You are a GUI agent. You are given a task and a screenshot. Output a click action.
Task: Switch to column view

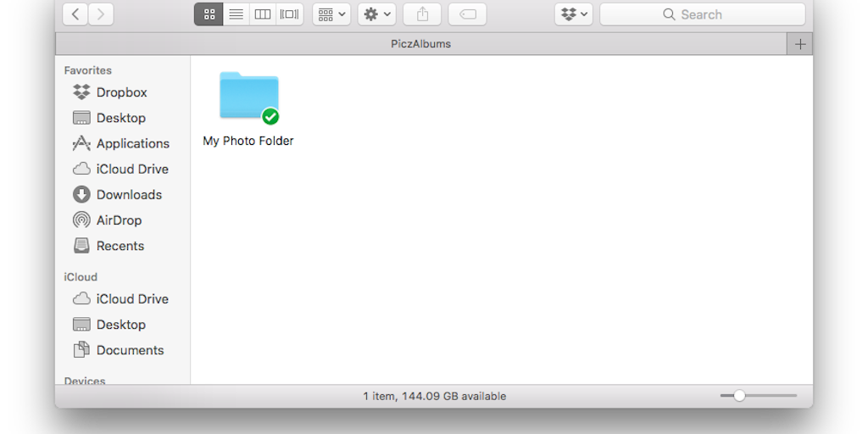point(263,14)
